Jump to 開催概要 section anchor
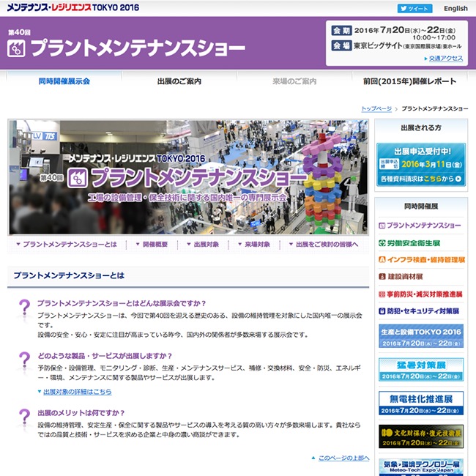The height and width of the screenshot is (476, 476). click(x=155, y=245)
